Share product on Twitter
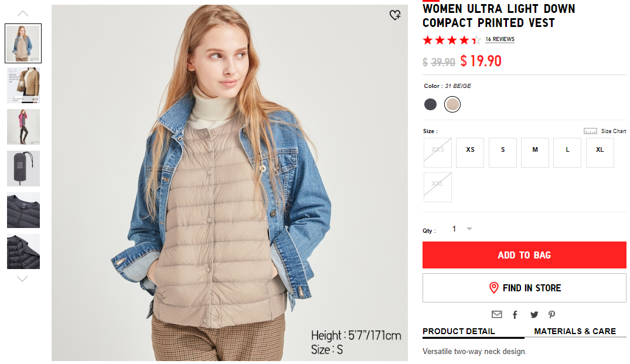630x364 pixels. coord(534,315)
